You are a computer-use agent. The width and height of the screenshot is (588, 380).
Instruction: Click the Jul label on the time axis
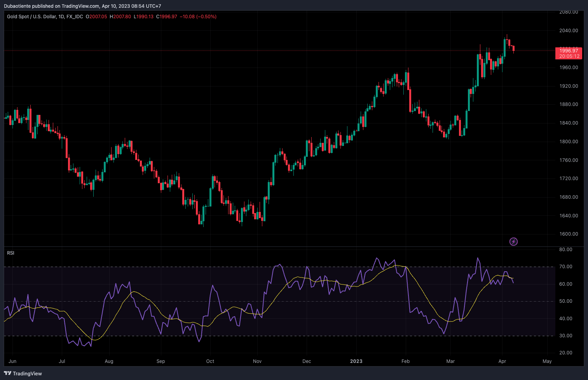(62, 361)
